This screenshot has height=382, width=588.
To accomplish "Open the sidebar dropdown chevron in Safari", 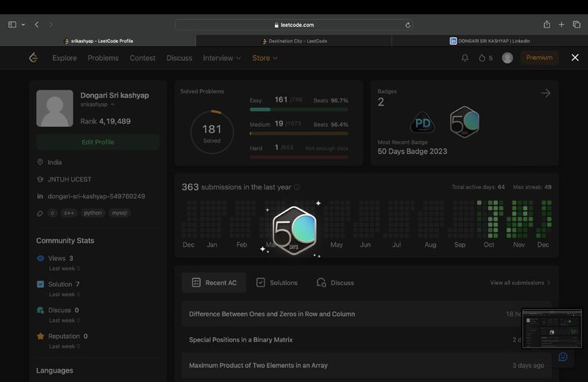I will [24, 25].
